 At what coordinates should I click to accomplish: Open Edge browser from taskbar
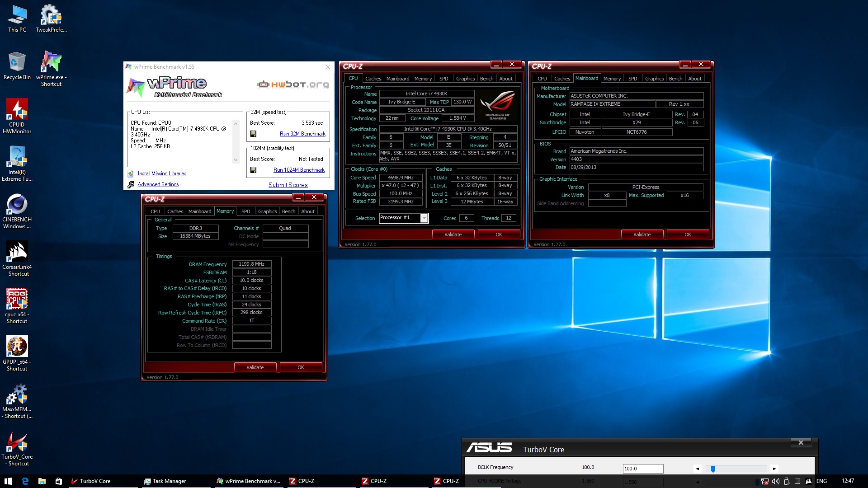[25, 481]
